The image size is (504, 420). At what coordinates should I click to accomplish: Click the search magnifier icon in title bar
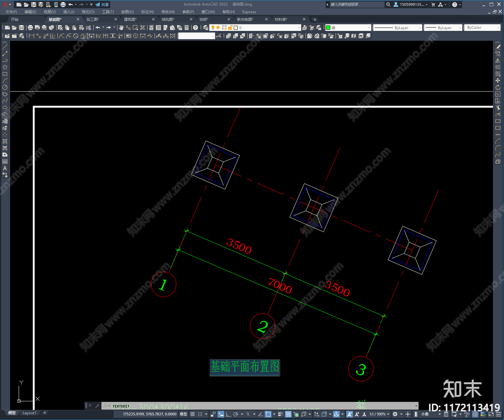click(x=388, y=4)
